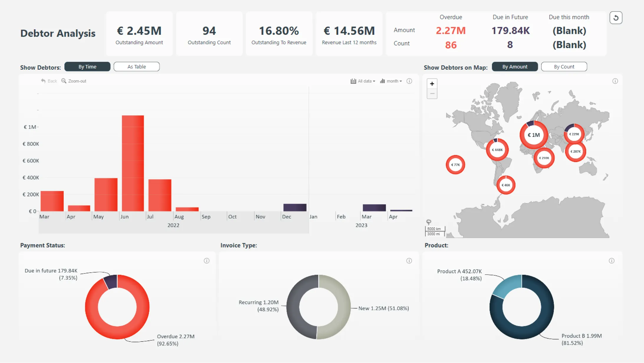Expand the chart type selector beside the month dropdown
The height and width of the screenshot is (363, 644).
382,81
